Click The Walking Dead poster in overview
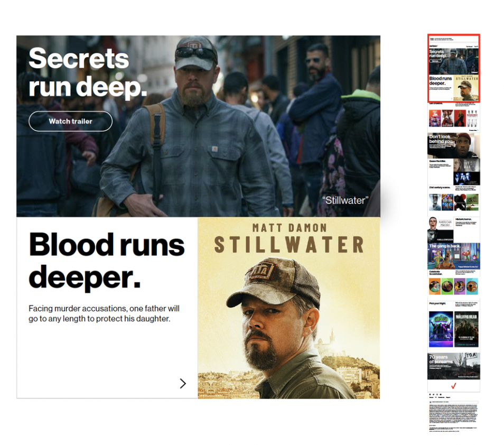Viewport: 504px width, 445px height. (466, 329)
